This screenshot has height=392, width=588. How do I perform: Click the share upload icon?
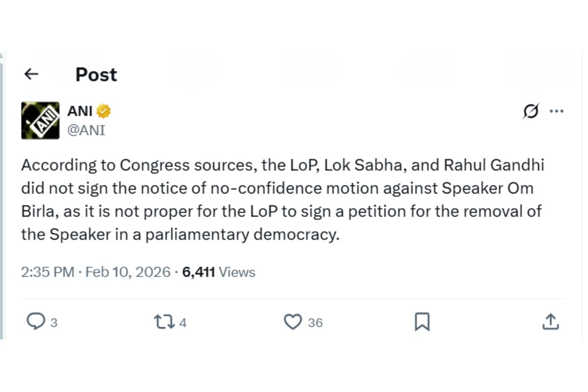click(x=550, y=322)
